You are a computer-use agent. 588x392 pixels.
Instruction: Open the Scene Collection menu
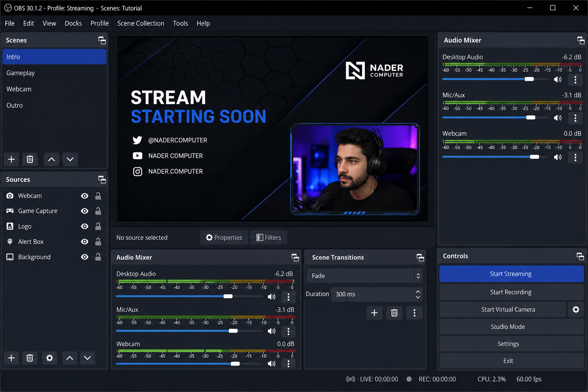(x=140, y=23)
